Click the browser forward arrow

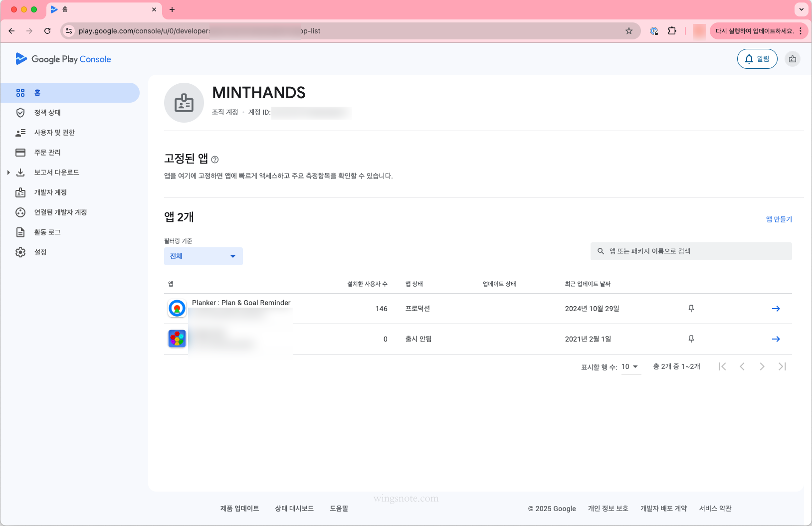(29, 31)
